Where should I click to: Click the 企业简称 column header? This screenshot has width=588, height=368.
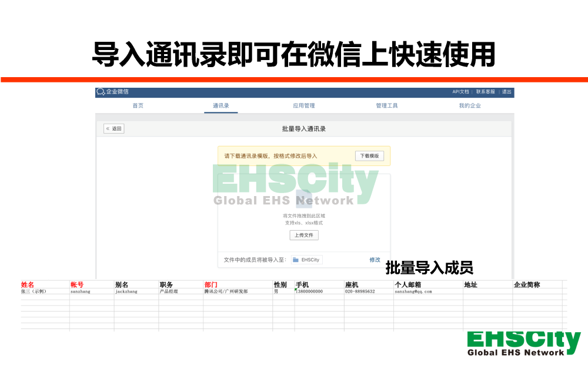point(526,284)
